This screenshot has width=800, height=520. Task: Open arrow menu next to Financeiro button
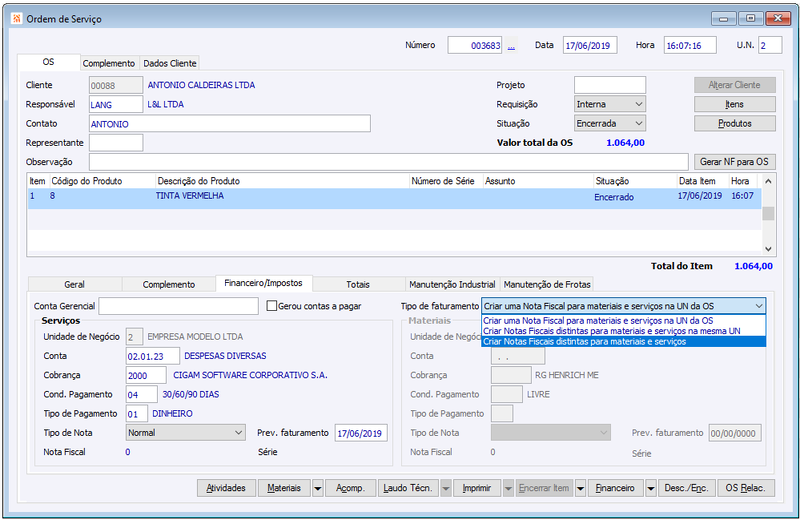pyautogui.click(x=651, y=488)
